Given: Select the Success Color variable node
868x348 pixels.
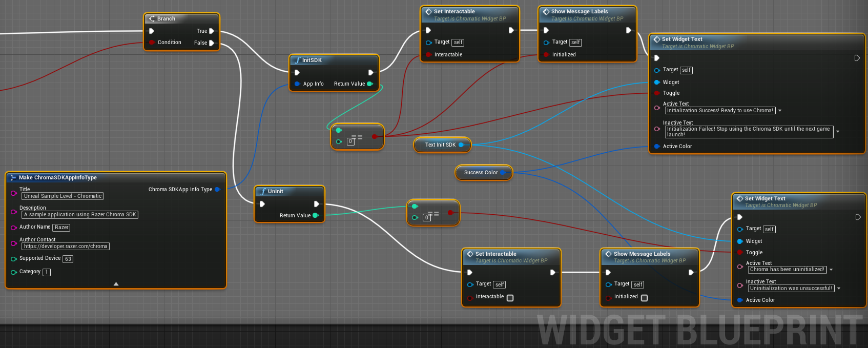Looking at the screenshot, I should pos(481,173).
